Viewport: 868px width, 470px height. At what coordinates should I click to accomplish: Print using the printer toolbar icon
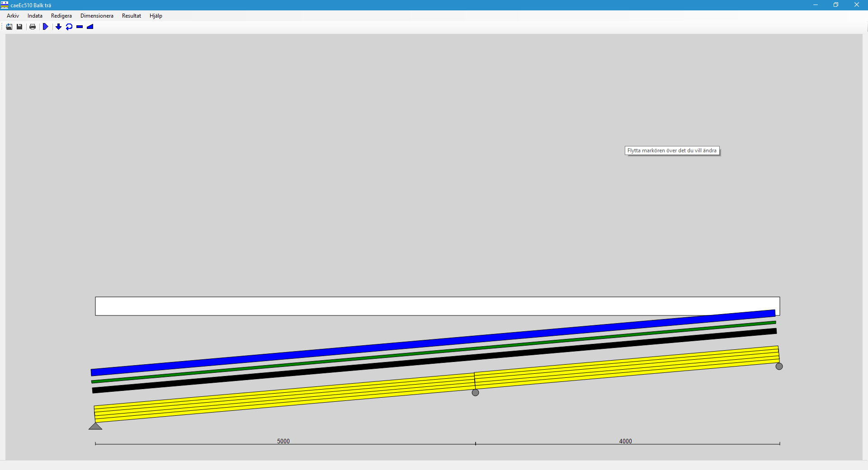pyautogui.click(x=33, y=27)
